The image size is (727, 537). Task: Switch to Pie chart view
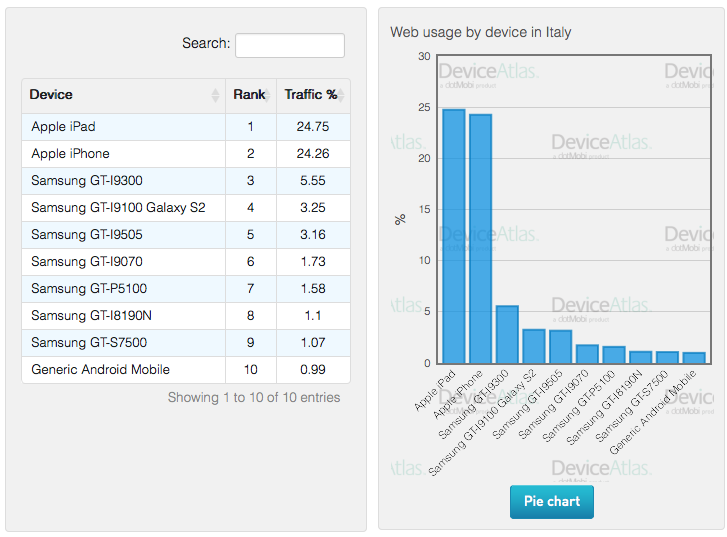[551, 501]
